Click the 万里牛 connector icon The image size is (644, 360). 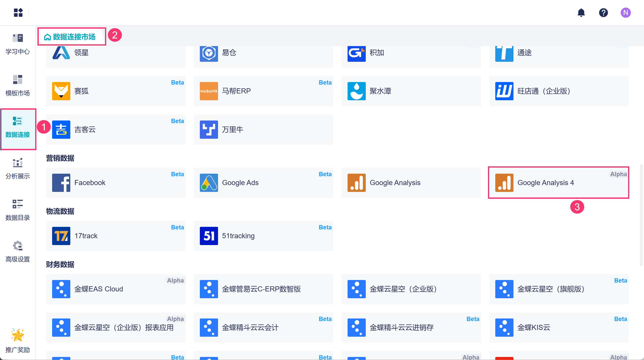pos(209,130)
